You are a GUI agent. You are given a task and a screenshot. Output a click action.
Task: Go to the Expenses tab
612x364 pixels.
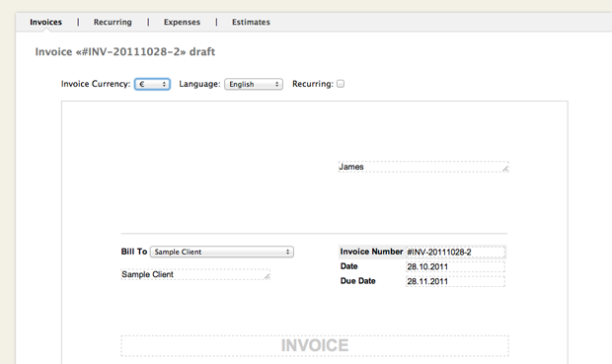[x=182, y=23]
